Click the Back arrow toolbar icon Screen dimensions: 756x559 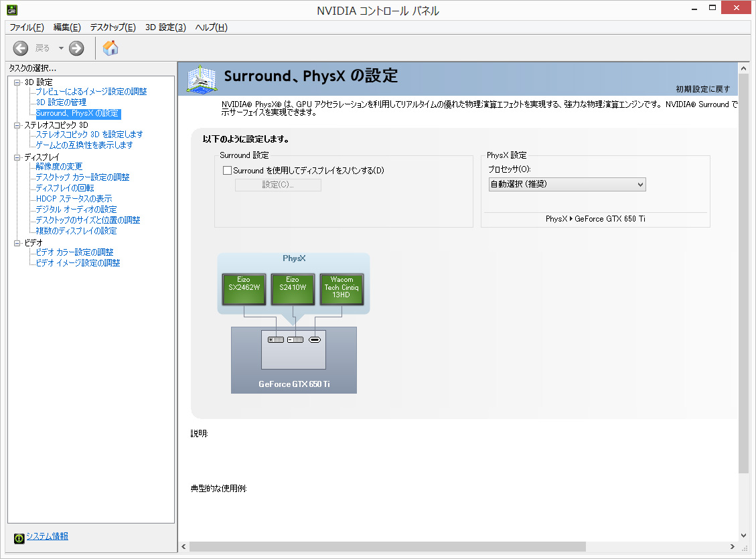point(20,48)
